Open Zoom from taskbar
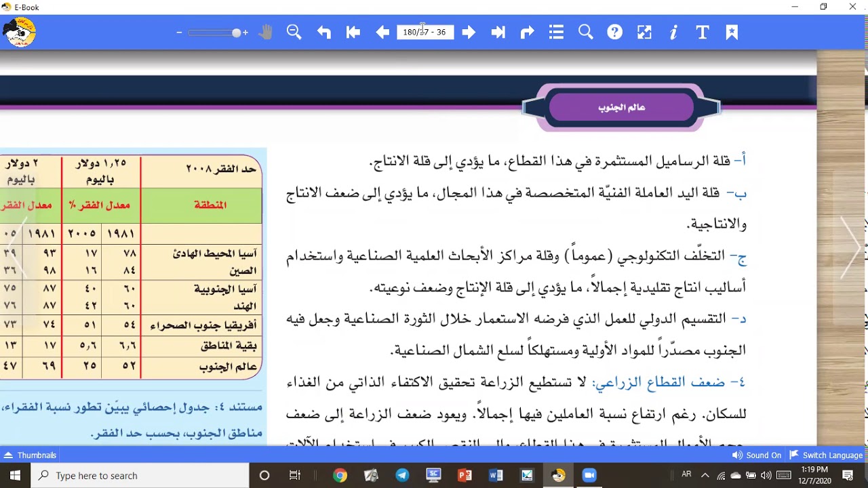This screenshot has width=868, height=488. [x=589, y=475]
